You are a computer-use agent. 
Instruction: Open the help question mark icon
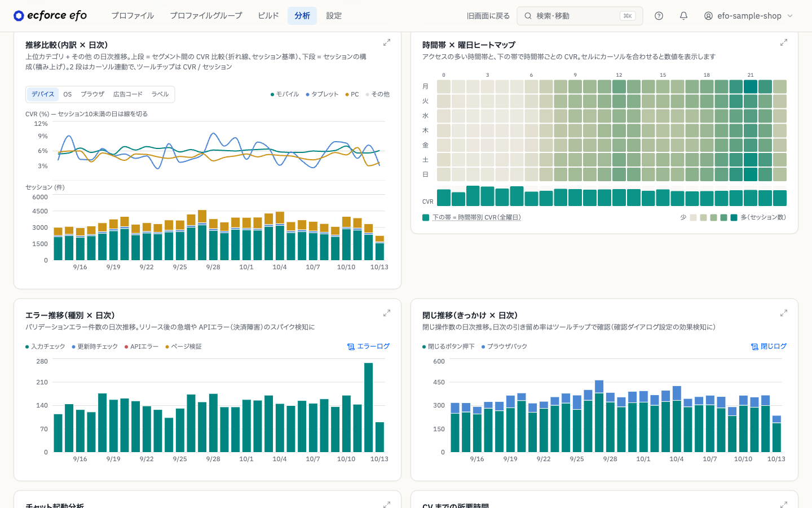[659, 16]
